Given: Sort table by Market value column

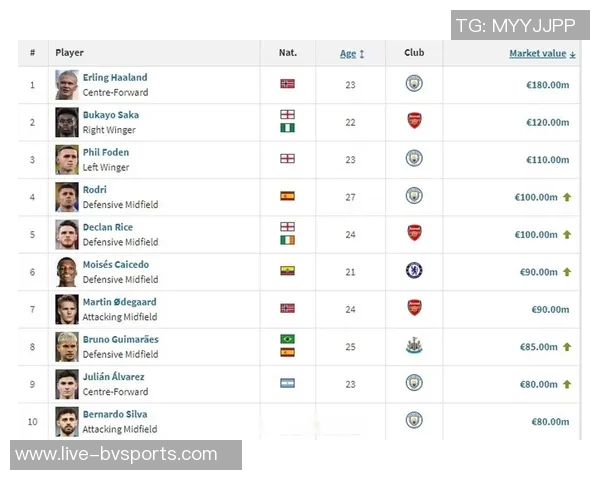Looking at the screenshot, I should [538, 53].
